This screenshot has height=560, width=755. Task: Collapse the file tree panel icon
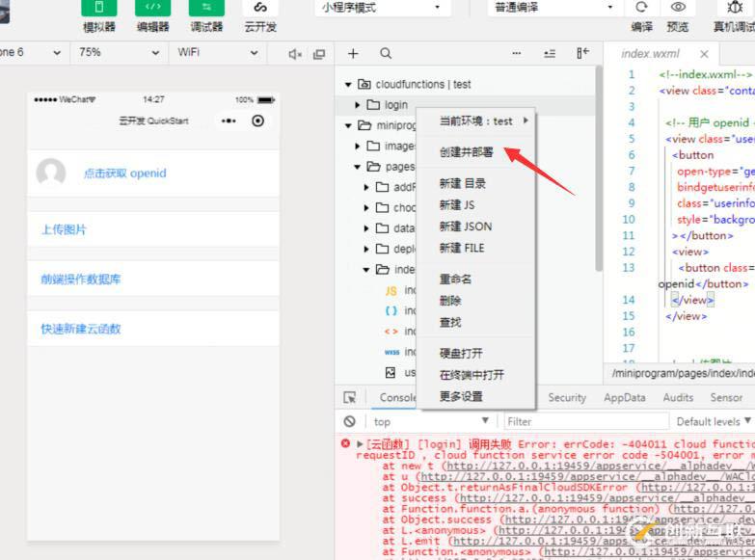point(583,53)
